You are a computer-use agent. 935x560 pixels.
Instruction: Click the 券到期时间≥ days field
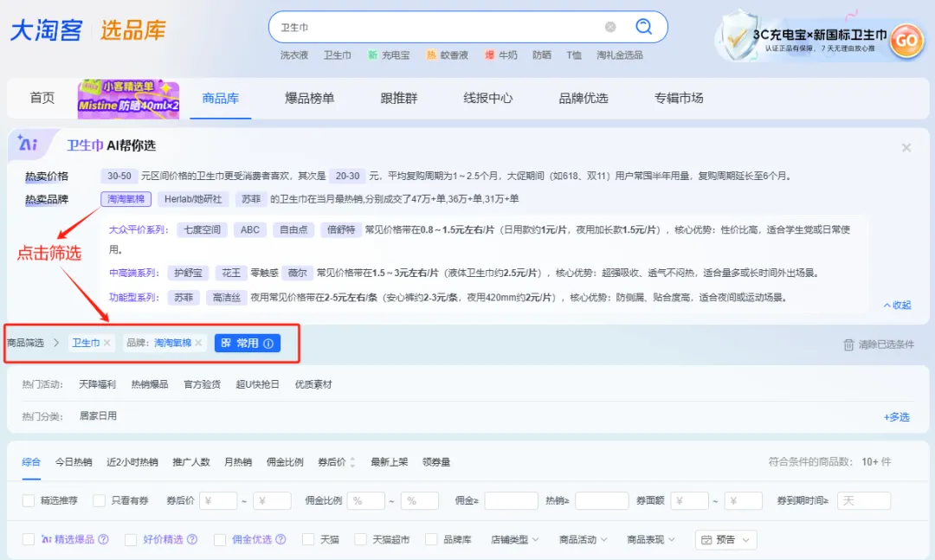coord(864,501)
